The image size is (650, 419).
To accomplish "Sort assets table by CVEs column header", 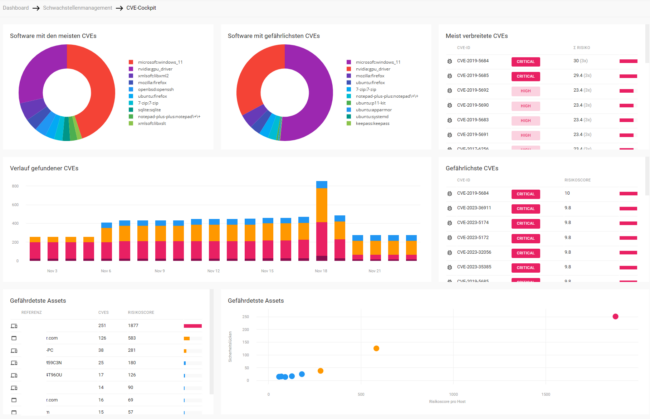I will (x=103, y=313).
